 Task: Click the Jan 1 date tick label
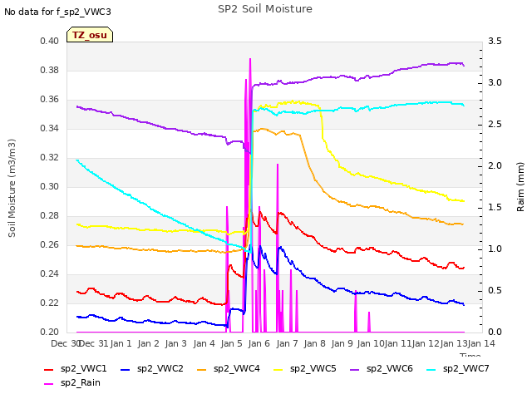(x=121, y=343)
